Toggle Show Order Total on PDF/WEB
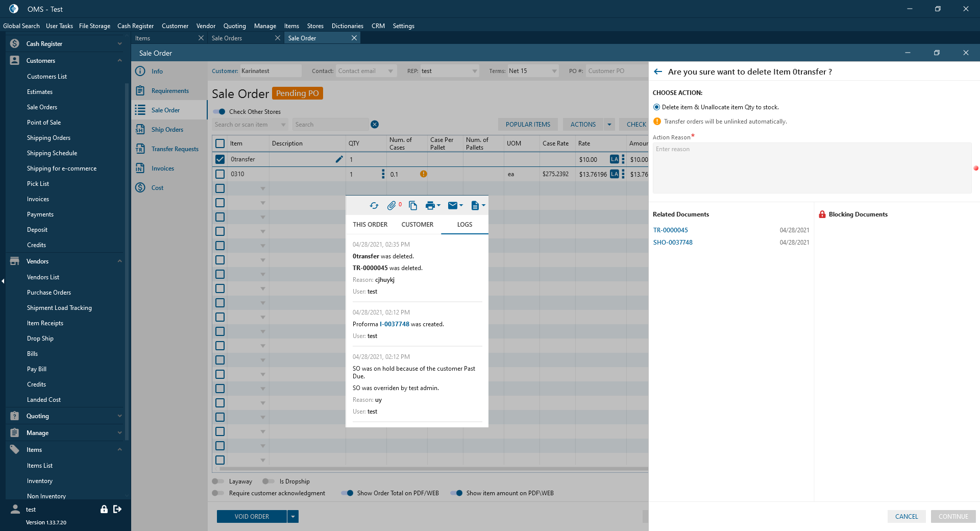The height and width of the screenshot is (531, 980). click(x=347, y=493)
